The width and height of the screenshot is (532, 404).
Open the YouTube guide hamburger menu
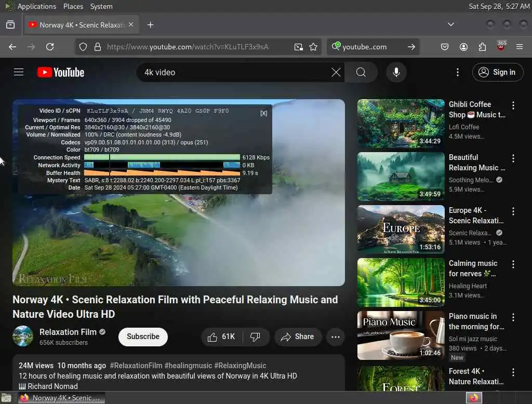[x=19, y=72]
